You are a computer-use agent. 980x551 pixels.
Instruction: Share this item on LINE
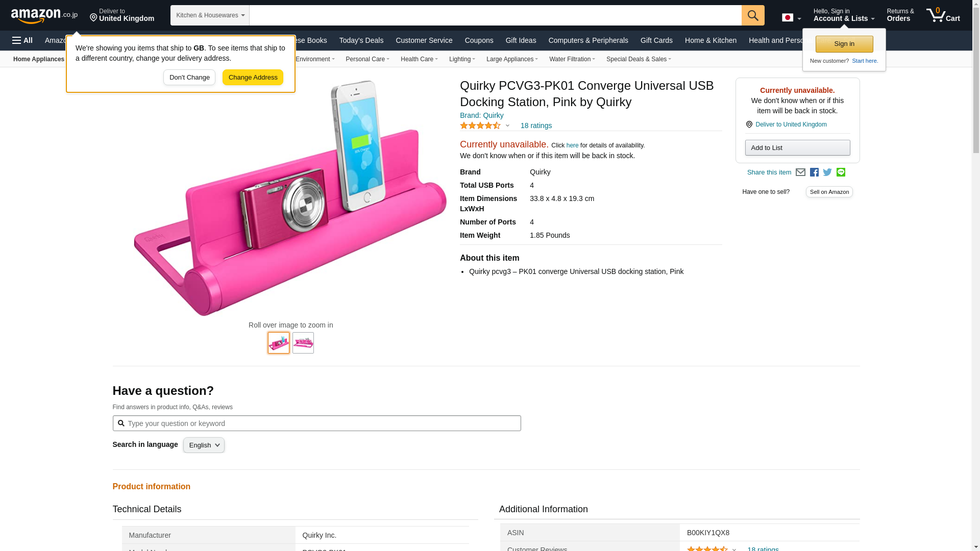point(841,172)
